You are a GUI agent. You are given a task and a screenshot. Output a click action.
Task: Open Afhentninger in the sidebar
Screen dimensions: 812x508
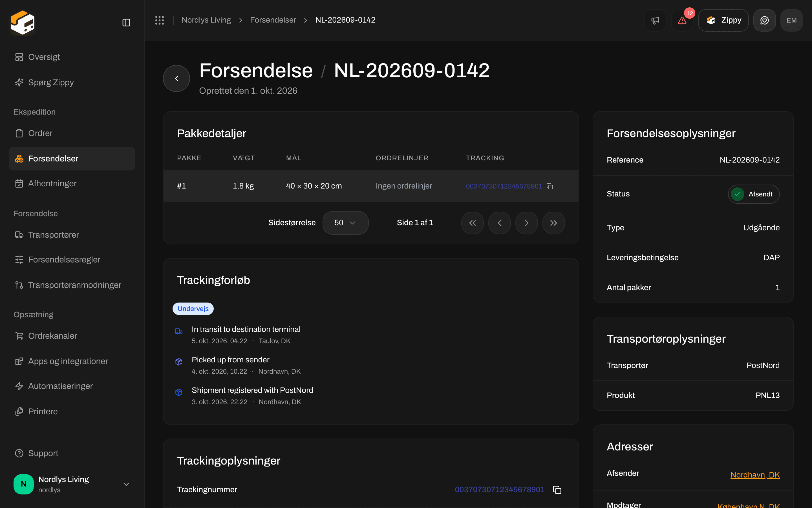[x=72, y=183]
